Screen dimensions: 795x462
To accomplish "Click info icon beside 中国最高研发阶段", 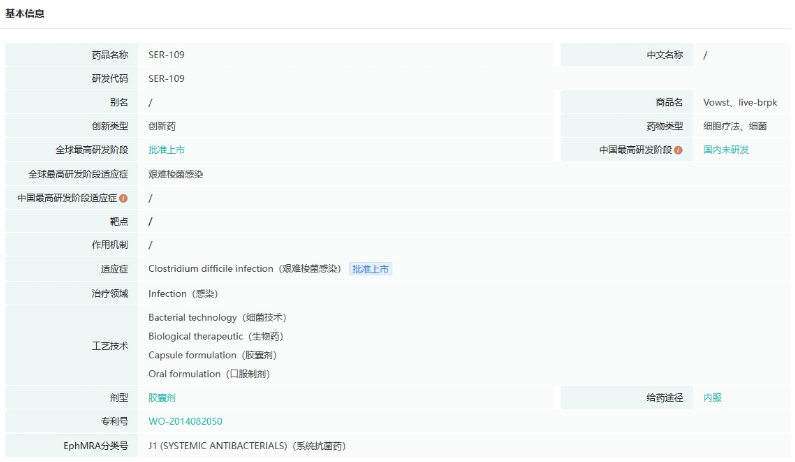I will pyautogui.click(x=678, y=150).
